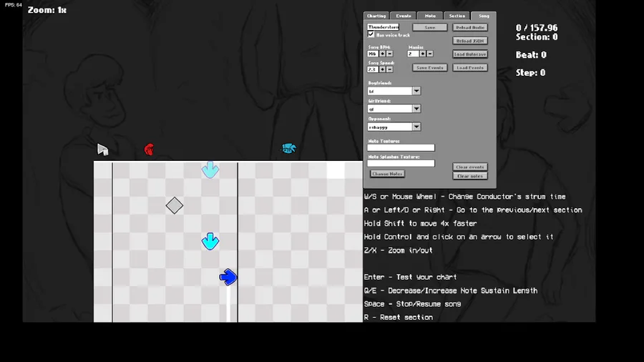Click Reload JSON button
Screen dimensions: 644x362
click(x=470, y=41)
